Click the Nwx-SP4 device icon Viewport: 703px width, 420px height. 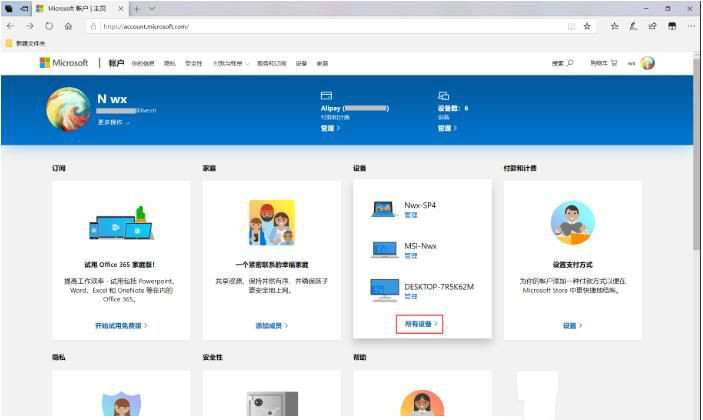tap(384, 209)
